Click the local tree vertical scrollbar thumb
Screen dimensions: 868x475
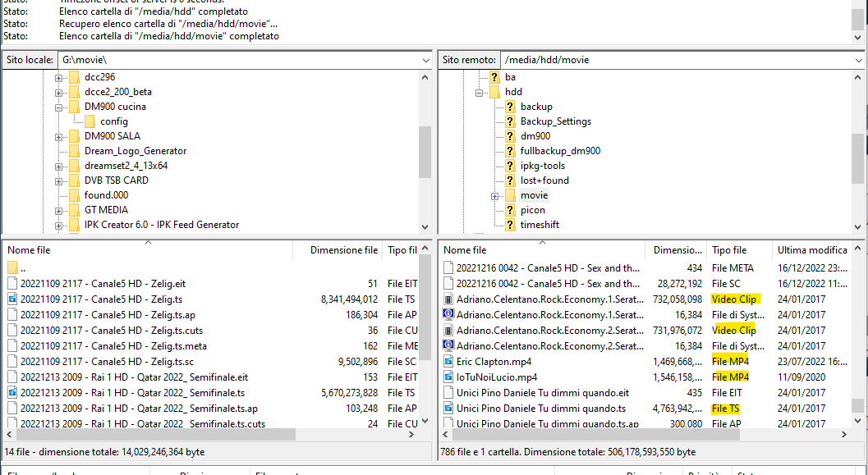point(425,152)
